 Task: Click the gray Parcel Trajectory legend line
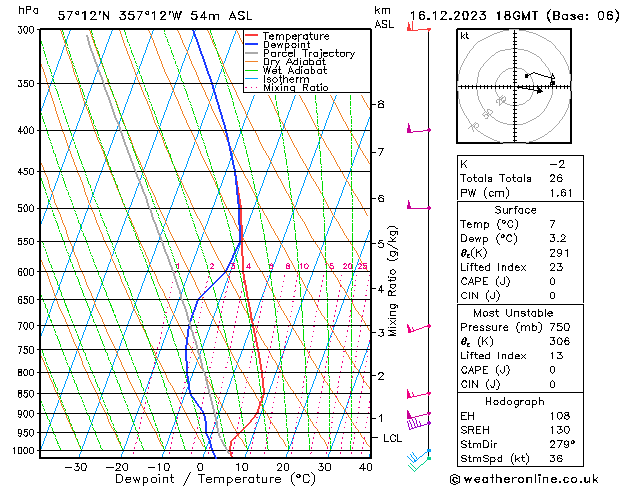[251, 53]
